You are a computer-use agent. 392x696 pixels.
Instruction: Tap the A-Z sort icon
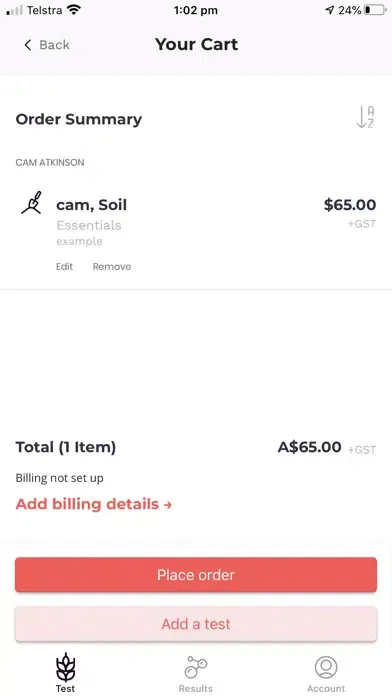pos(365,117)
